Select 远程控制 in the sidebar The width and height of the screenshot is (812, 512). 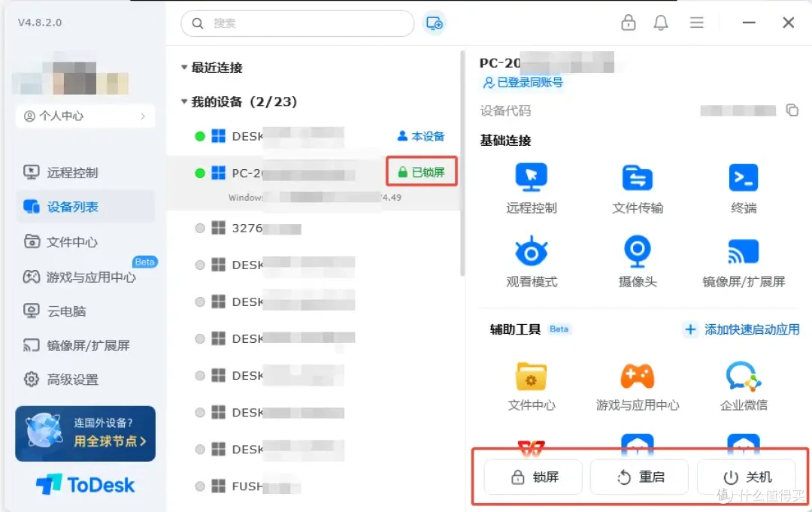[x=86, y=172]
